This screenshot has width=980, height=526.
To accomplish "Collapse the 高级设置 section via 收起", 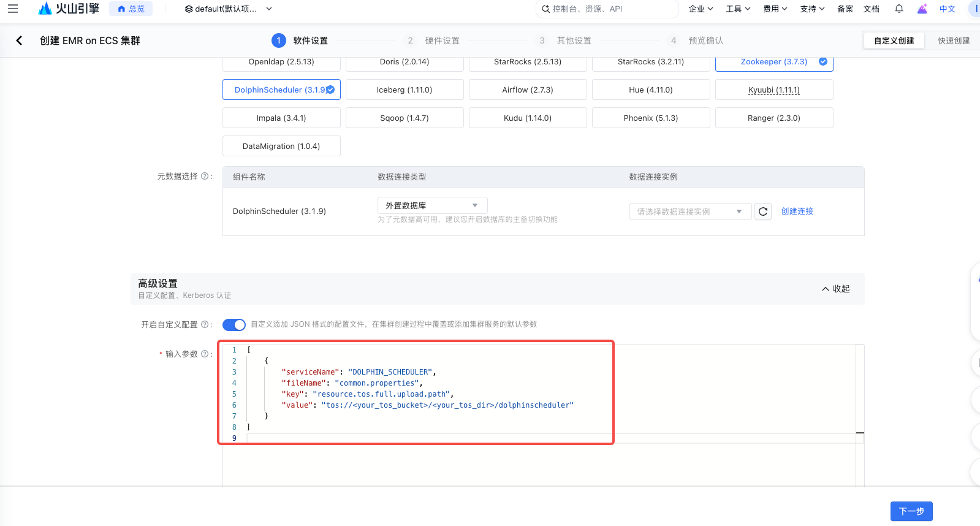I will coord(836,289).
